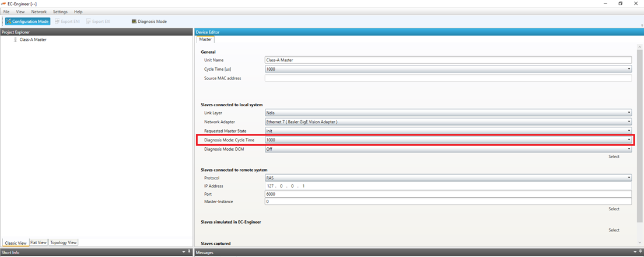Screen dimensions: 644x257
Task: Click the Export EXI toolbar icon
Action: [x=89, y=22]
